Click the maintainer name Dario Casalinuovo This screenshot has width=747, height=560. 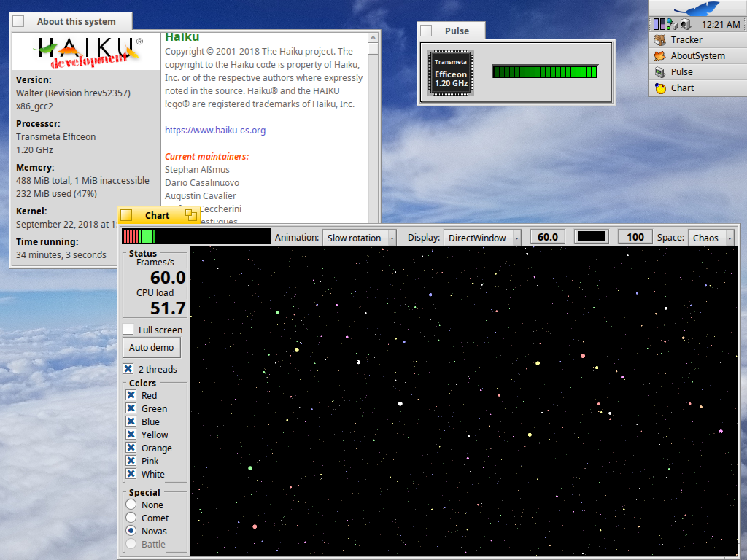click(202, 182)
